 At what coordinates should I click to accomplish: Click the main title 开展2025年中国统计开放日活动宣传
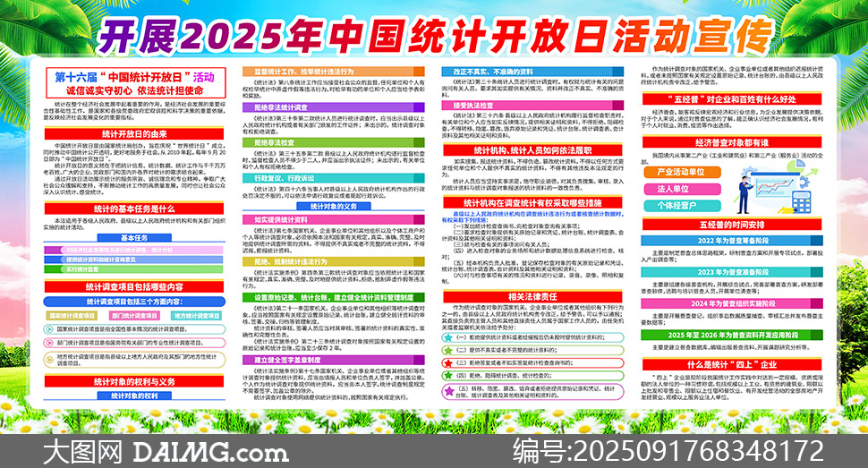point(435,36)
